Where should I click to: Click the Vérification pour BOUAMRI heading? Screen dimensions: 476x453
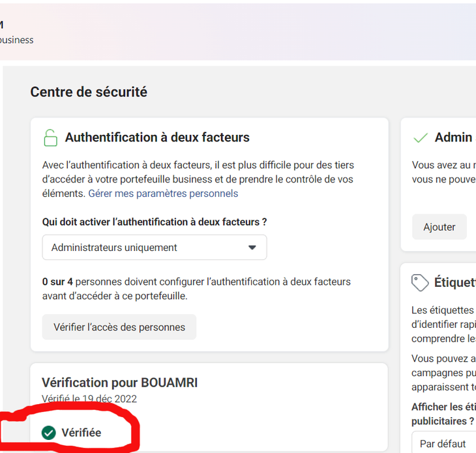[119, 383]
